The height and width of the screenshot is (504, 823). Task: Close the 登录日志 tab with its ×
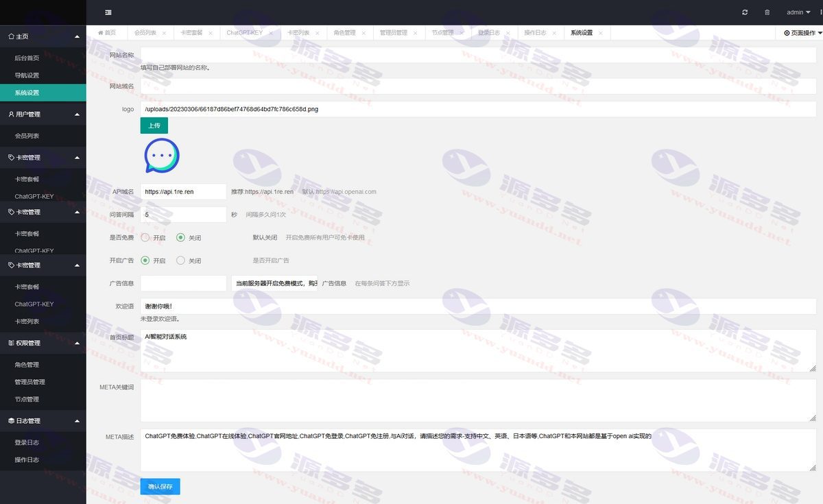point(508,33)
